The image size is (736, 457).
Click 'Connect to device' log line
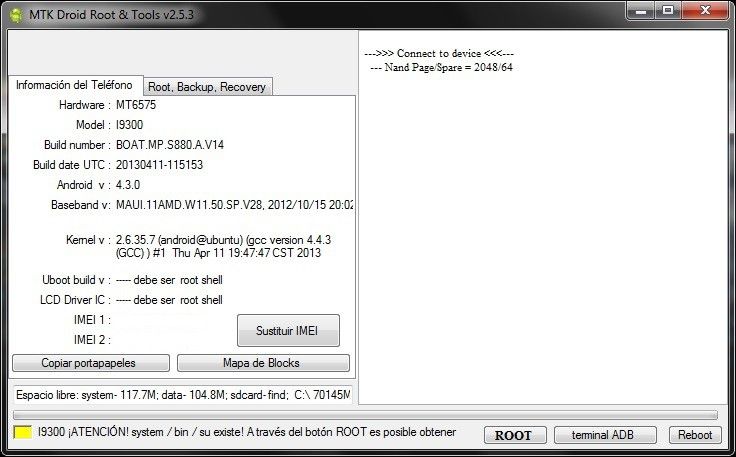439,53
